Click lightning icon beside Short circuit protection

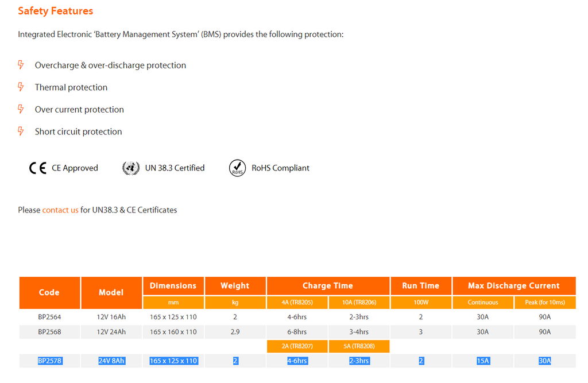point(21,131)
